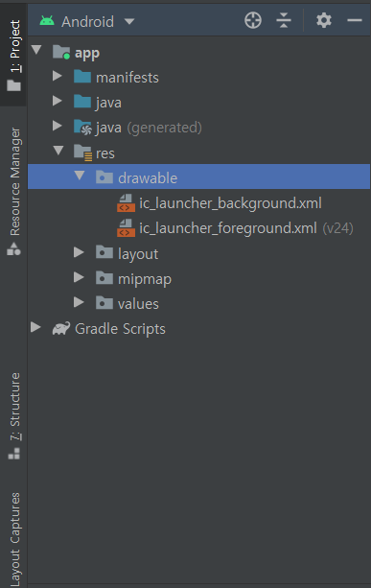This screenshot has height=588, width=371.
Task: Expand the layout folder arrow
Action: point(79,252)
